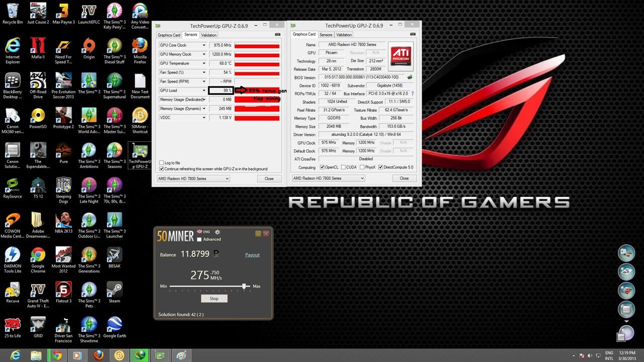The image size is (644, 362).
Task: Open Validation tab in left GPU-Z window
Action: coord(209,35)
